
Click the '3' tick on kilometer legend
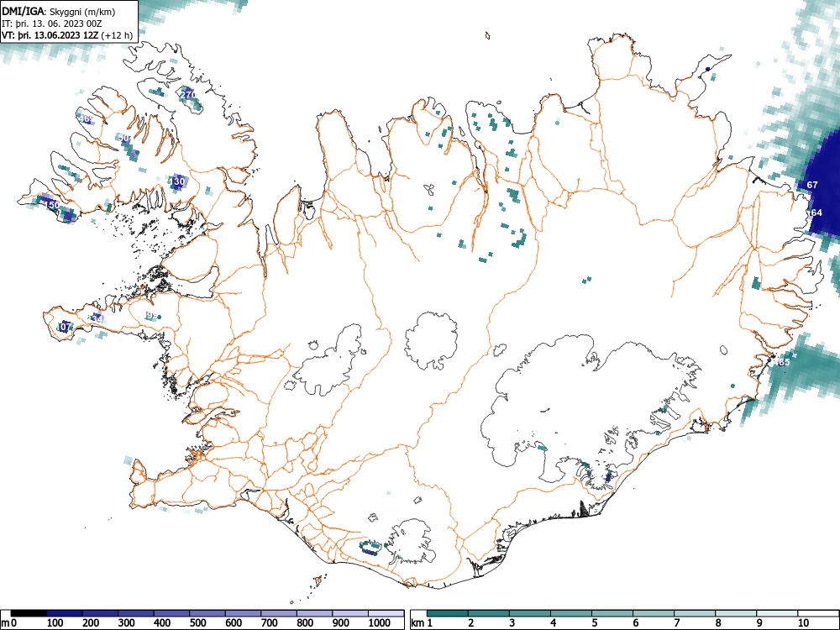pyautogui.click(x=512, y=623)
